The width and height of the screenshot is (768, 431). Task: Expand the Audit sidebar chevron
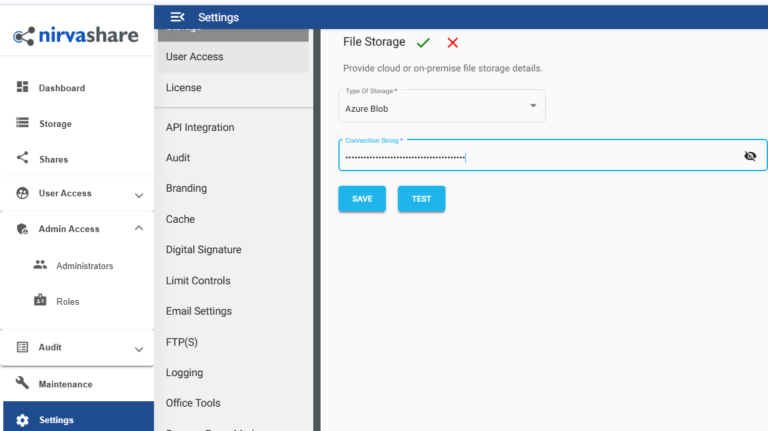point(139,349)
